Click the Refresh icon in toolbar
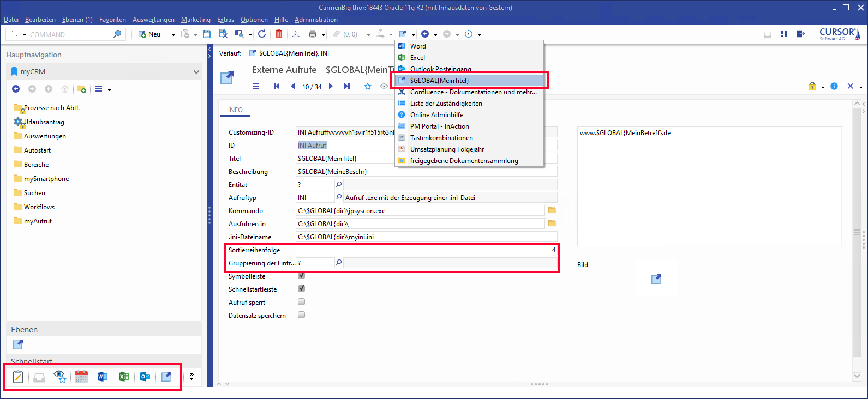This screenshot has height=399, width=868. coord(262,34)
